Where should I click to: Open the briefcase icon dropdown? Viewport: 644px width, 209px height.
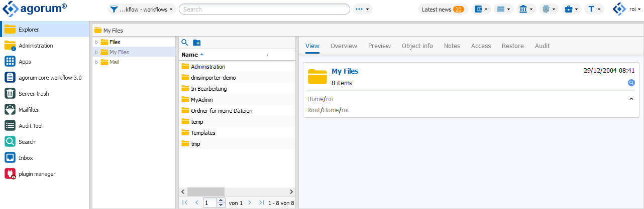pyautogui.click(x=571, y=9)
